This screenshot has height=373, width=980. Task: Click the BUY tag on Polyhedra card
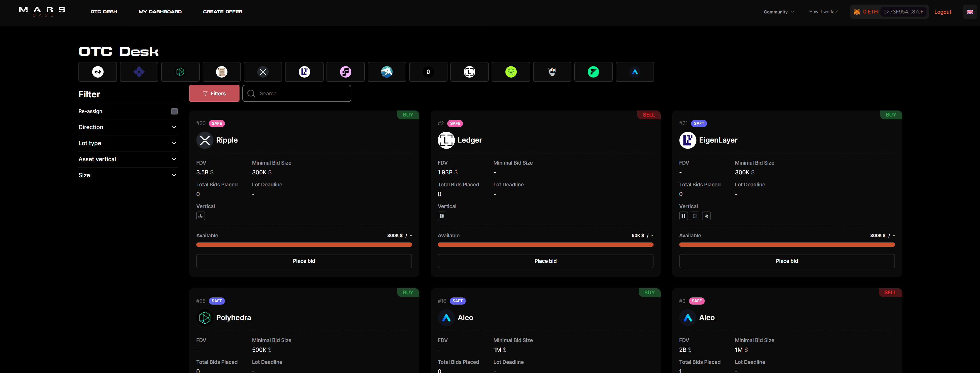408,292
